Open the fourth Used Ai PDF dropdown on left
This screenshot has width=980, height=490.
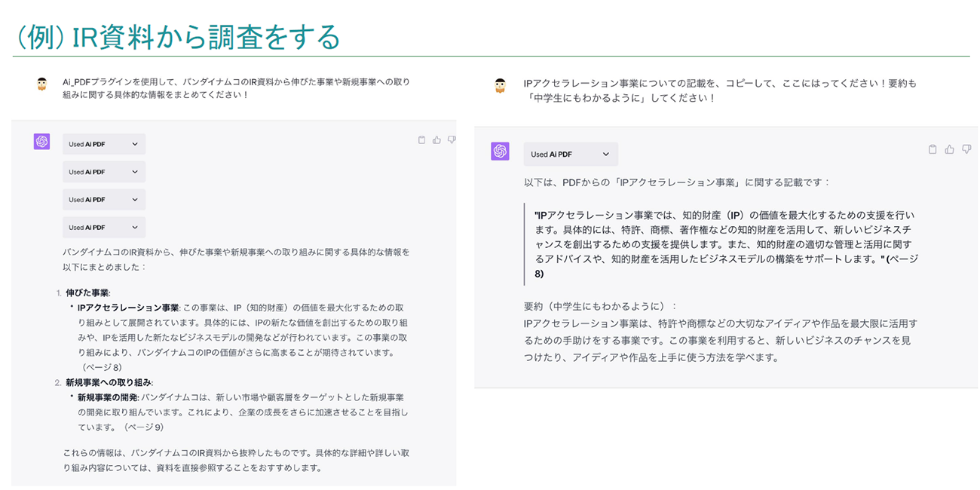pos(104,227)
